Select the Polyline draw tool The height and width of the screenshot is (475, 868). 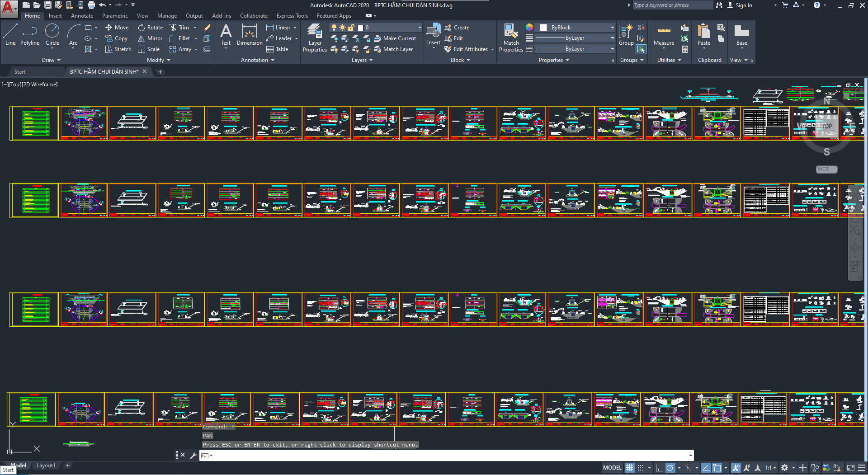[x=29, y=35]
